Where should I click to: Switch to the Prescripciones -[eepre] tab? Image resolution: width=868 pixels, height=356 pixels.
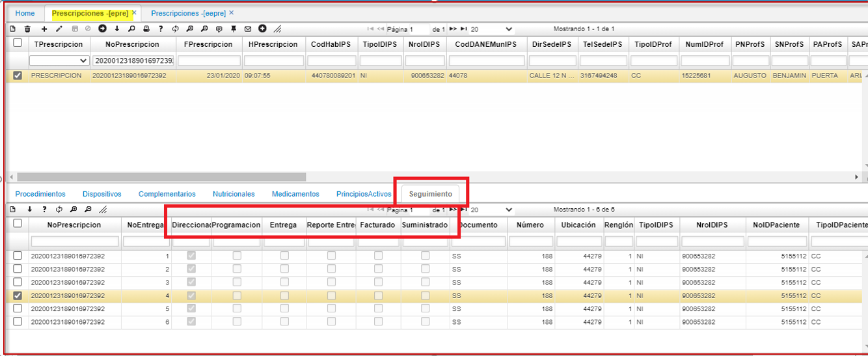pos(189,13)
